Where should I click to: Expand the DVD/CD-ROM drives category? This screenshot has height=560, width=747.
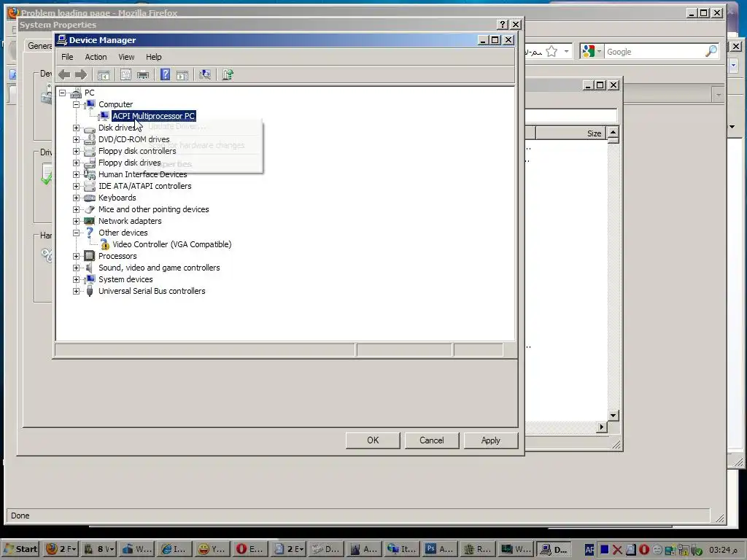click(x=76, y=139)
